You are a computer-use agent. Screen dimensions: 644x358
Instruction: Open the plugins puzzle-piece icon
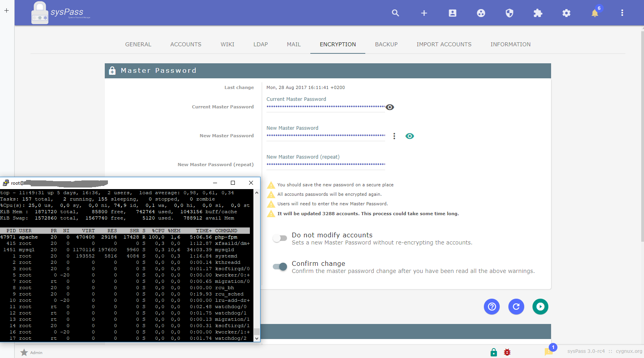pos(538,13)
